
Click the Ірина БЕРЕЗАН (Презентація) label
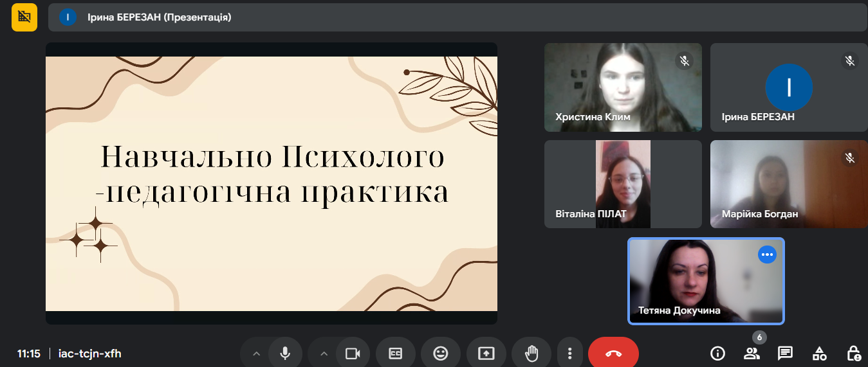[159, 17]
